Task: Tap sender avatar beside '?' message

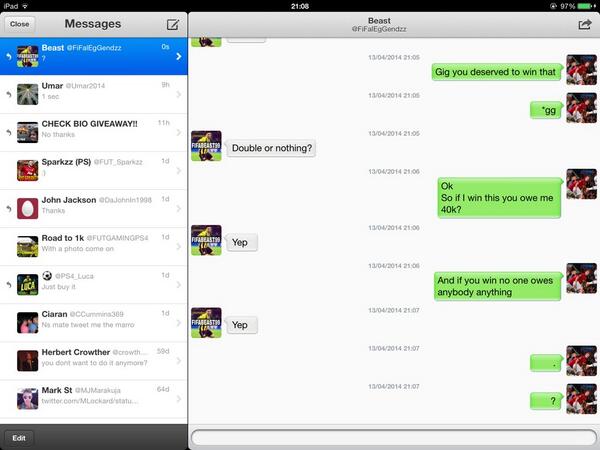Action: click(581, 399)
